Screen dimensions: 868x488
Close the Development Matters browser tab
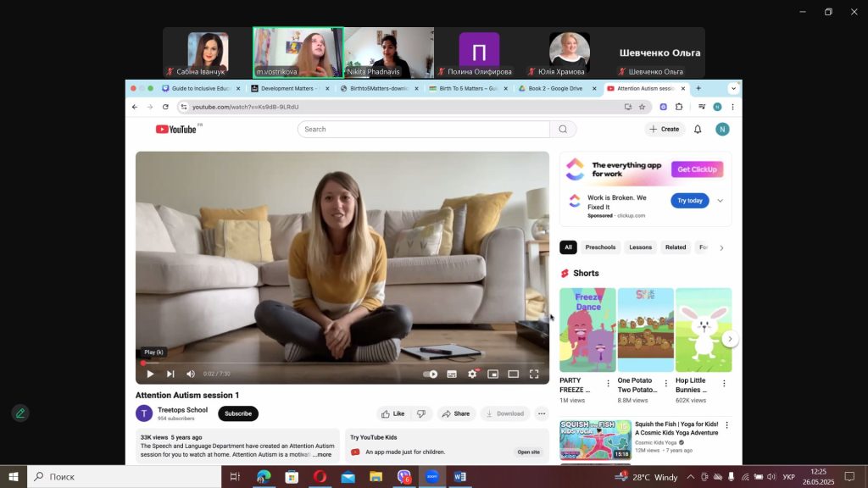pos(327,88)
